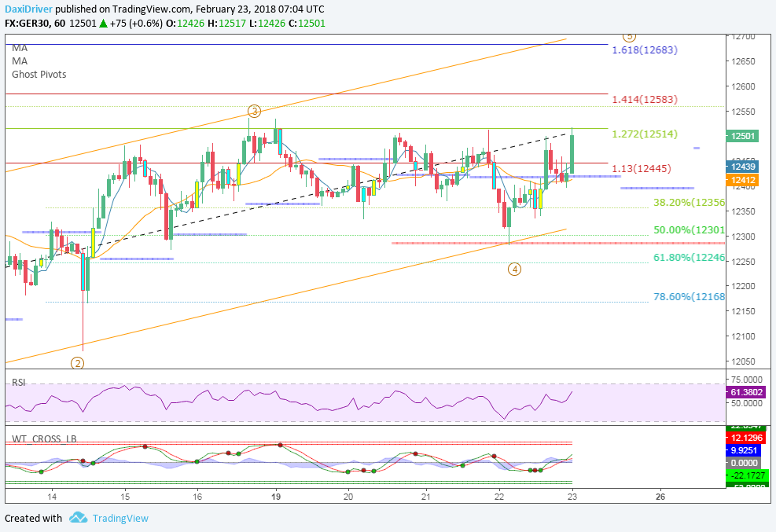This screenshot has height=532, width=776.
Task: Select the Elliott wave 3 circle marker
Action: pos(254,111)
